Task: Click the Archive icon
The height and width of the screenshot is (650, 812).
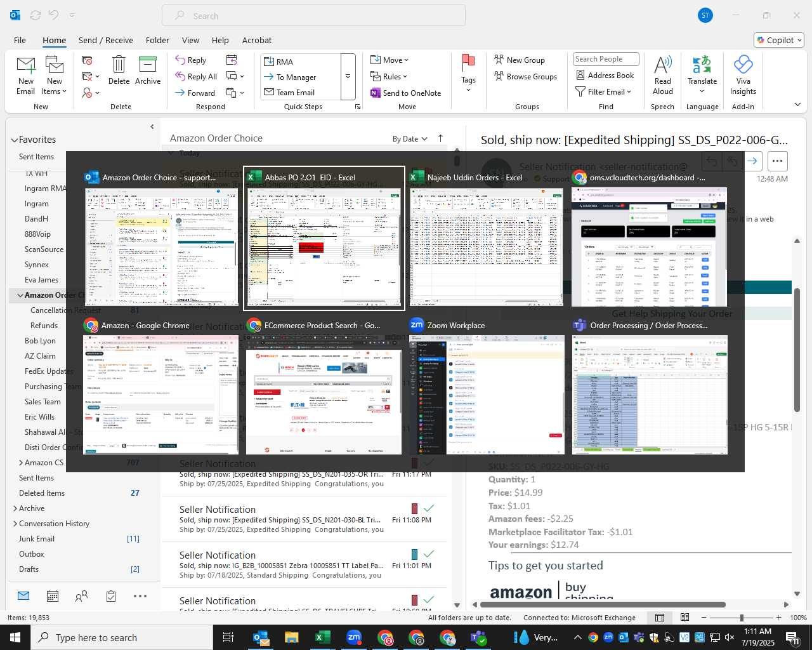Action: click(148, 65)
